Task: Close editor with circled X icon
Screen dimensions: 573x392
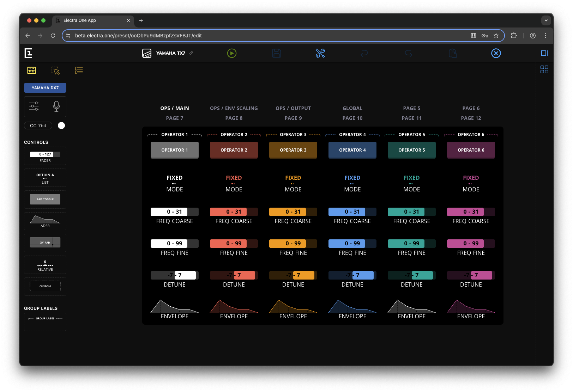Action: click(x=496, y=53)
